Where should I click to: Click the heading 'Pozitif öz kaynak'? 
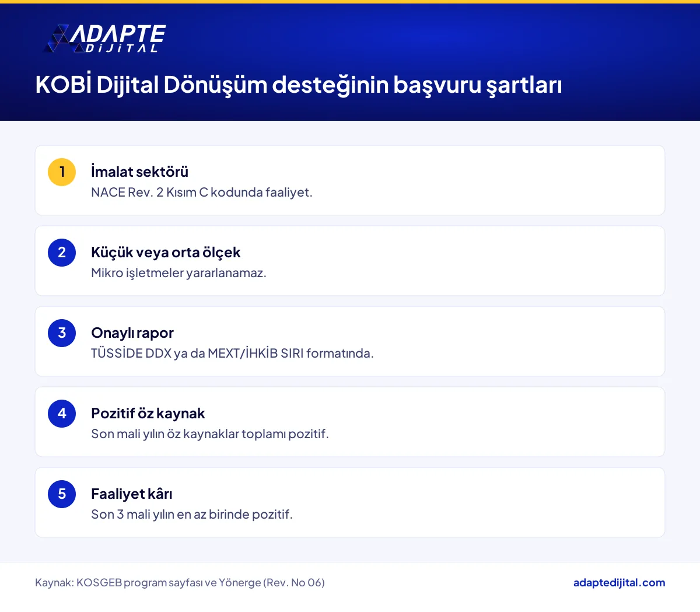[x=148, y=413]
